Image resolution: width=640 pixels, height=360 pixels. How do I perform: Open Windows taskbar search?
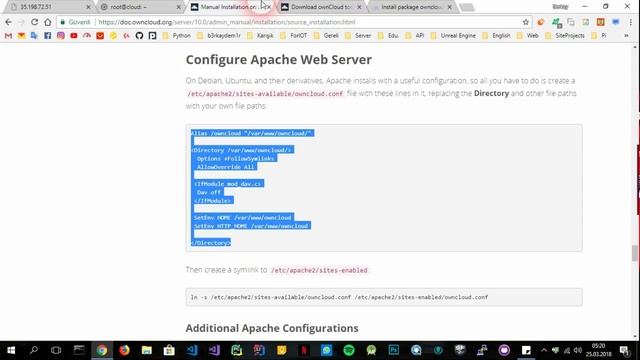[x=34, y=350]
